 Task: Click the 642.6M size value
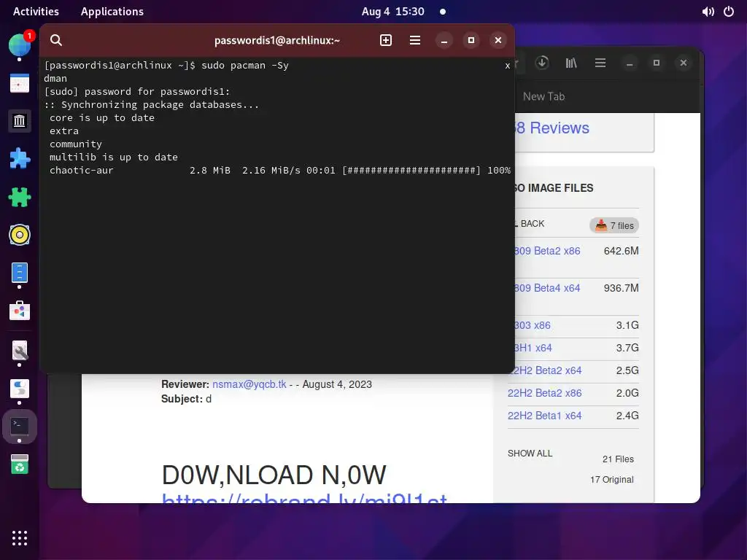(622, 251)
